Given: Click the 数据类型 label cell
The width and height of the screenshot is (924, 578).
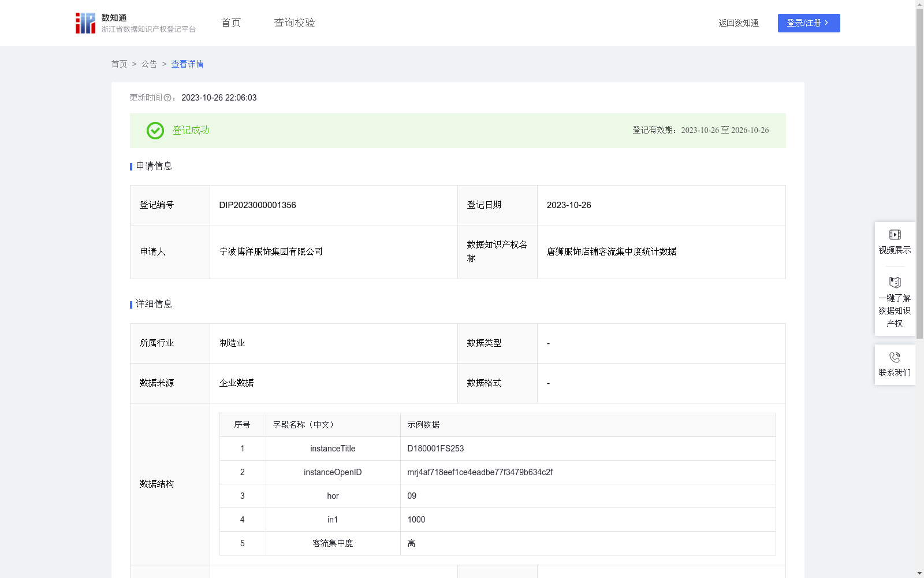Looking at the screenshot, I should click(497, 343).
